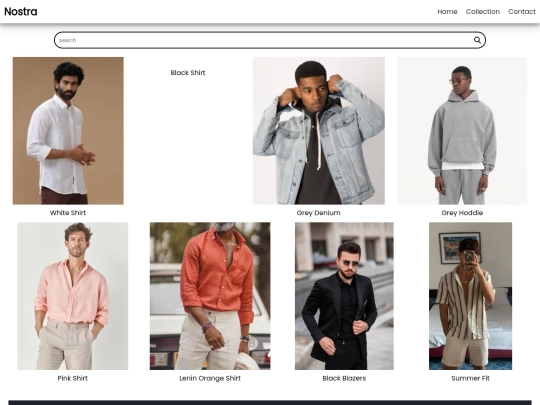Select the Summer Fit product image
The image size is (540, 405).
[470, 296]
